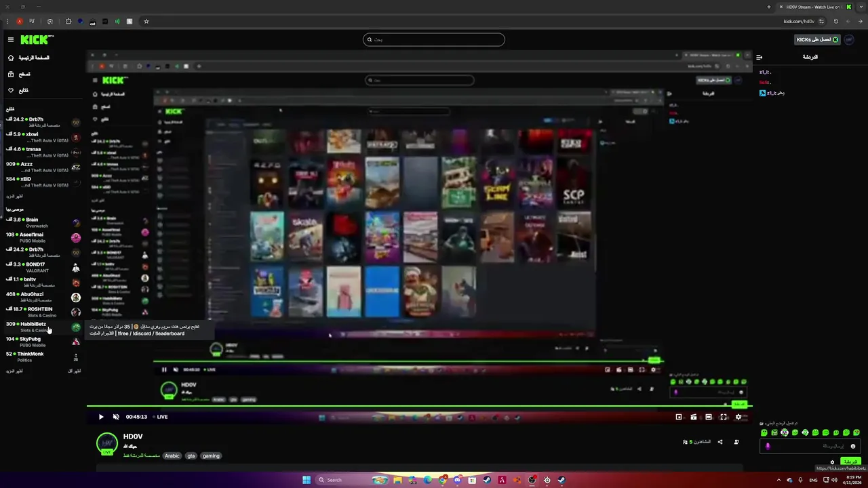Open the Home page sidebar icon
This screenshot has width=868, height=488.
[x=11, y=58]
